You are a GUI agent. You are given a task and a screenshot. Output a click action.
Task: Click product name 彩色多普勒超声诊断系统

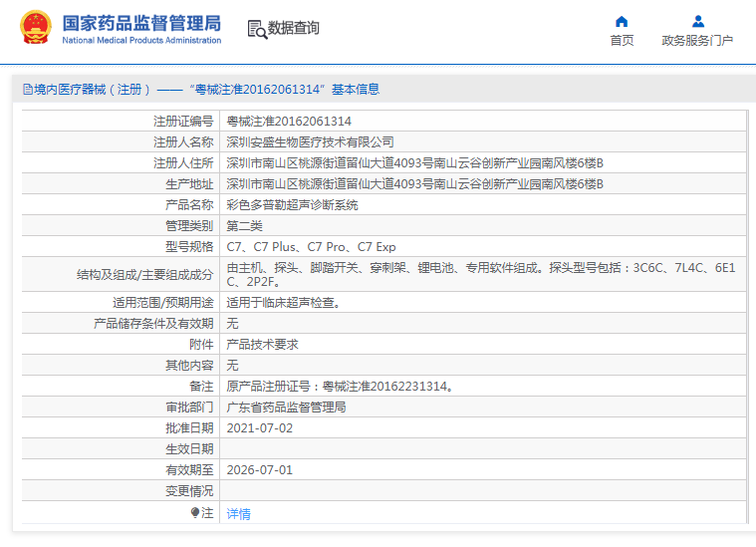292,204
